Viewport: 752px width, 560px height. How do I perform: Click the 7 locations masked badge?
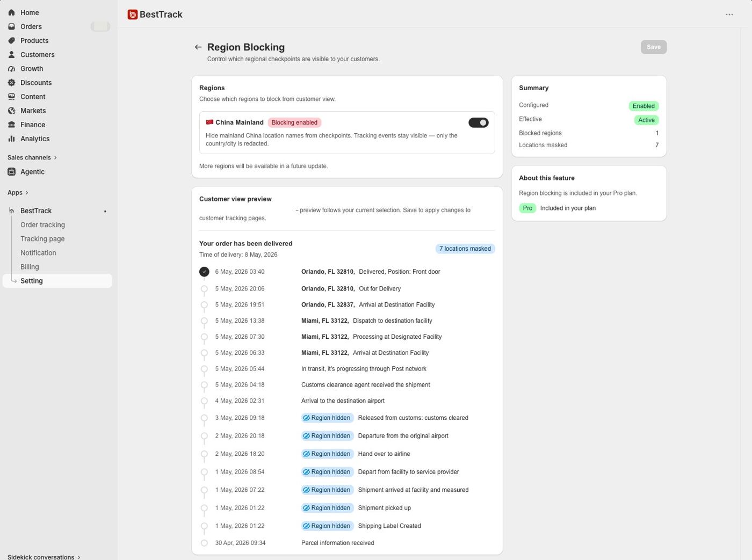click(465, 249)
